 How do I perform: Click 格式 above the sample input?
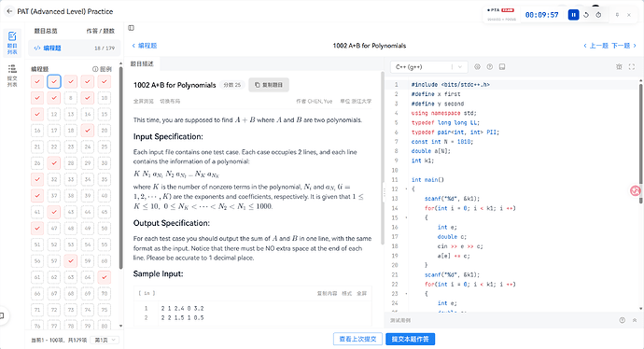[347, 293]
